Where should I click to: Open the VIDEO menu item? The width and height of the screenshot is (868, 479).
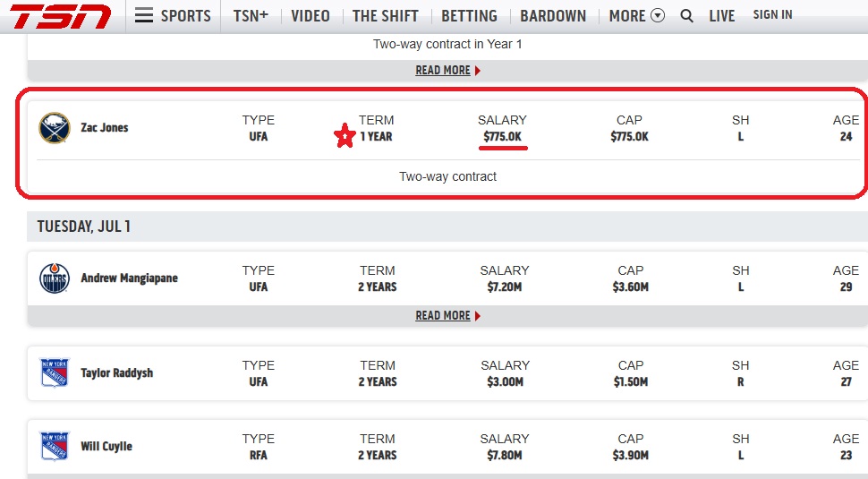coord(310,15)
